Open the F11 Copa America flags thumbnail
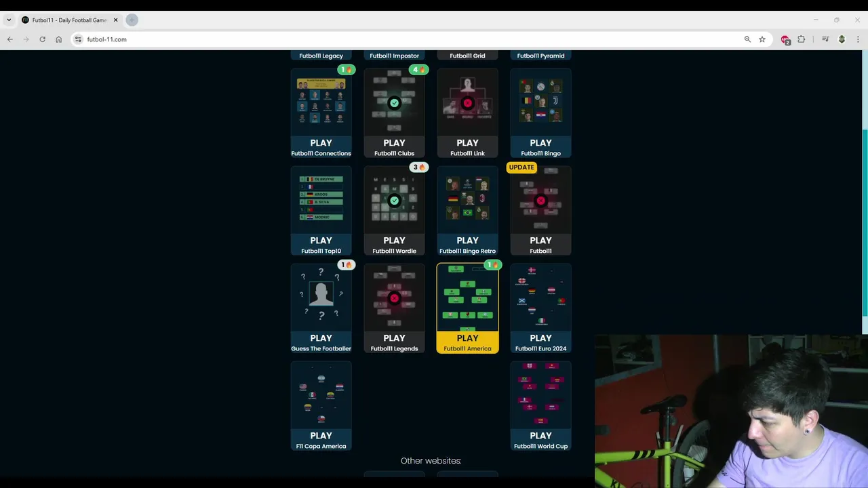 (x=321, y=395)
